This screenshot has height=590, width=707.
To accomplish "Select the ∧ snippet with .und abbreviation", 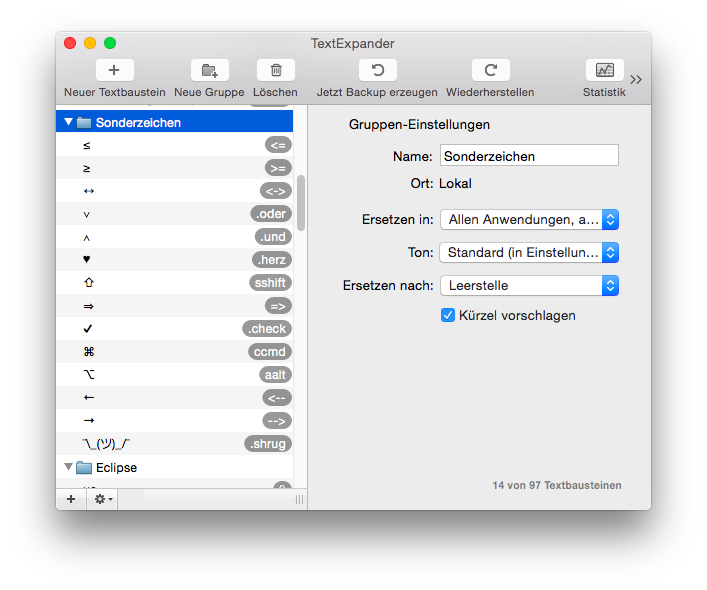I will 174,237.
